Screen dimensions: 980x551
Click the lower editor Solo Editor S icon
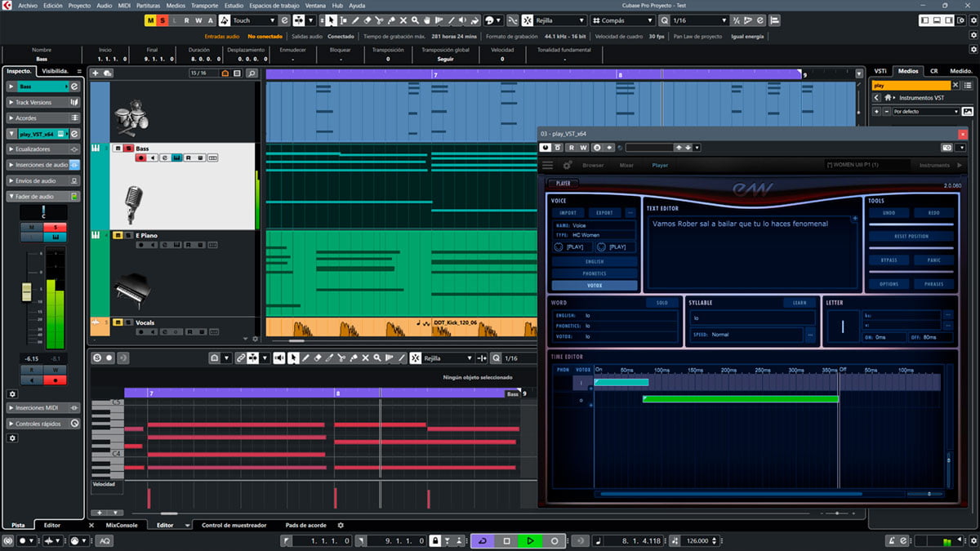[97, 358]
